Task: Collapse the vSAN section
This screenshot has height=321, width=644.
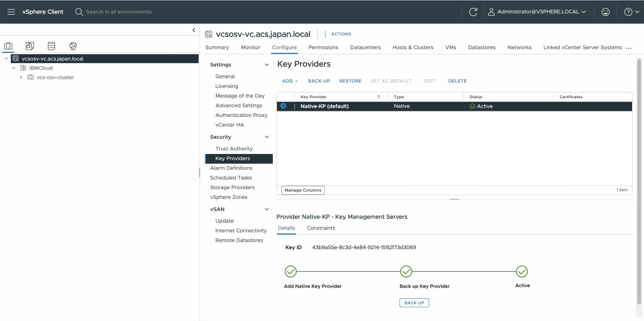Action: click(267, 209)
